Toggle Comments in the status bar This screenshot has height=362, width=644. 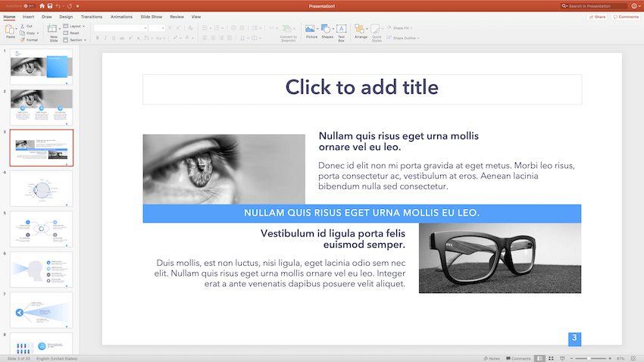(x=518, y=358)
